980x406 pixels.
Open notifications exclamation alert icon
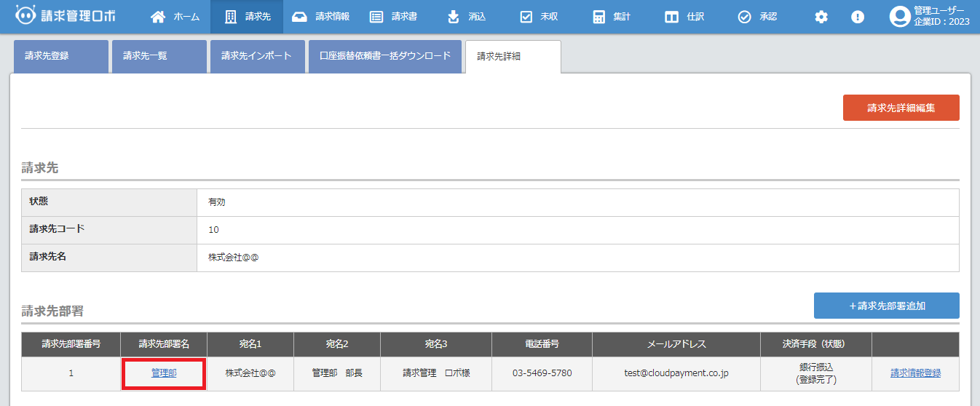point(858,17)
